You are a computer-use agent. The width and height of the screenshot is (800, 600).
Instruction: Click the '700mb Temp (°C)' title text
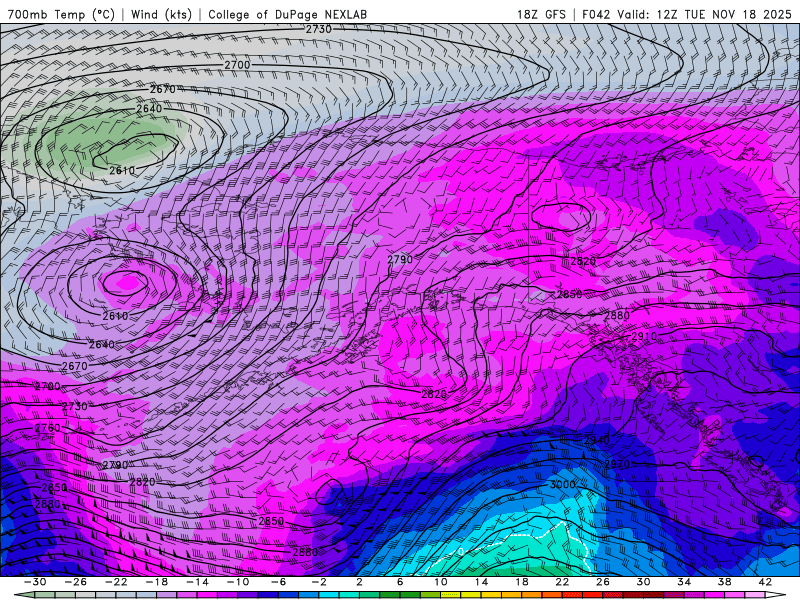[x=61, y=14]
